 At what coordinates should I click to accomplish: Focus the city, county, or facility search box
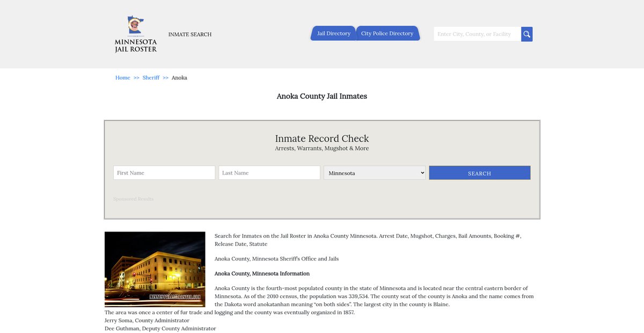(x=477, y=34)
